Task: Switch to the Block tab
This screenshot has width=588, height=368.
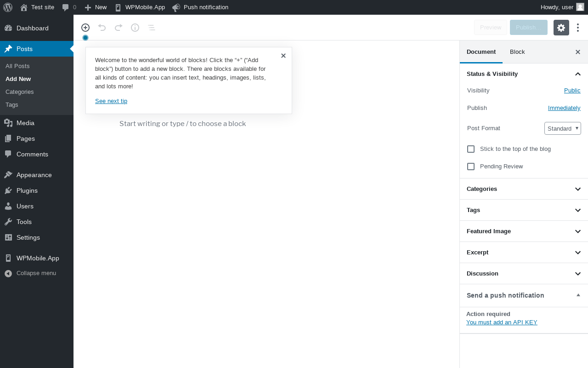Action: 517,52
